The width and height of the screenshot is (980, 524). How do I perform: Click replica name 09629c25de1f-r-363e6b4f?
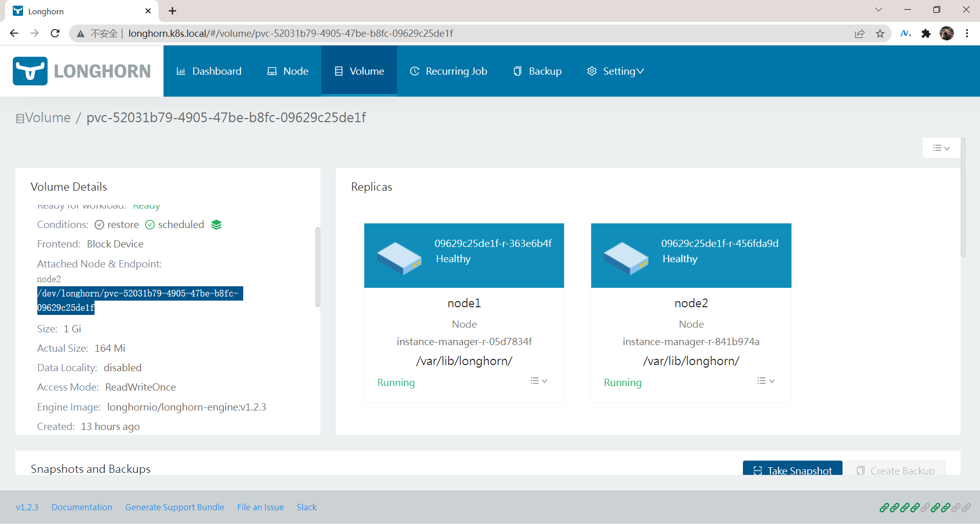493,243
